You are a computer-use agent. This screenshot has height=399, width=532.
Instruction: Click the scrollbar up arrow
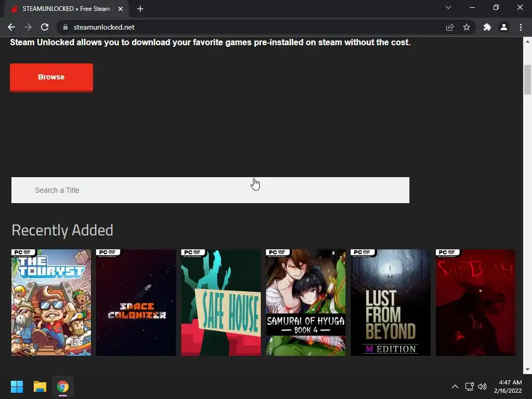pyautogui.click(x=527, y=42)
